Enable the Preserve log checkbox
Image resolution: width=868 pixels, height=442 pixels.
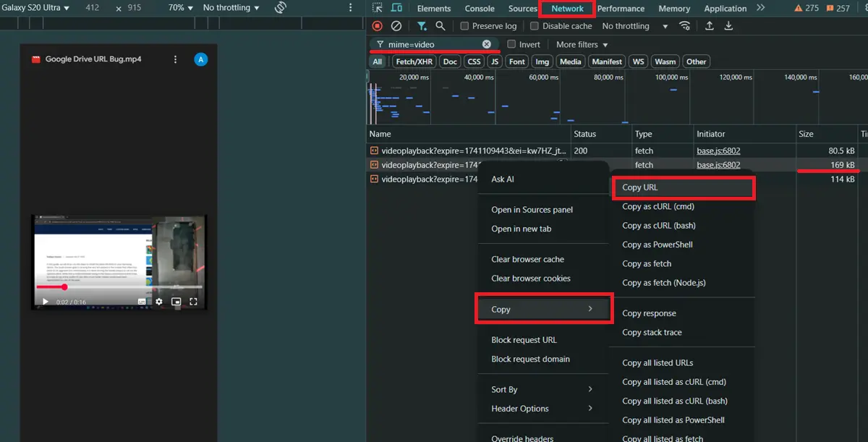465,26
